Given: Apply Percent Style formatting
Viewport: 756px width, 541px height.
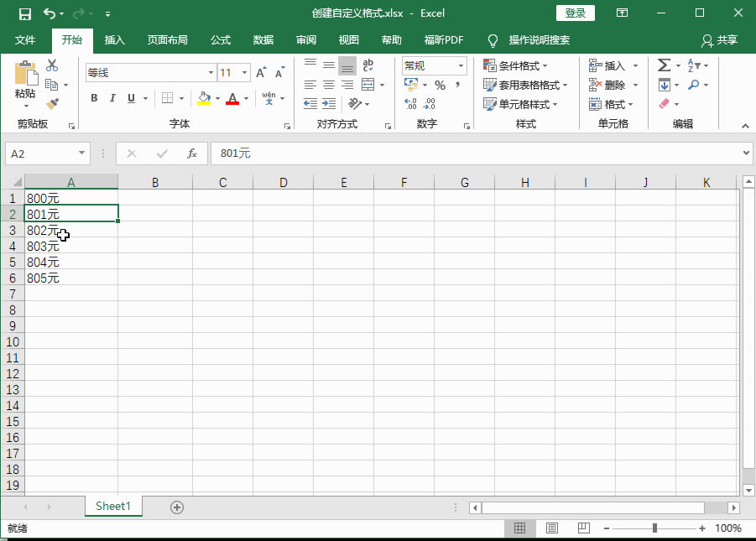Looking at the screenshot, I should pyautogui.click(x=440, y=85).
